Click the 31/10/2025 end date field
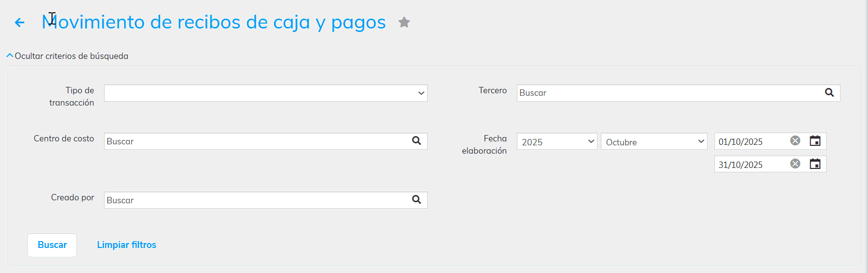The image size is (868, 273). click(x=750, y=164)
